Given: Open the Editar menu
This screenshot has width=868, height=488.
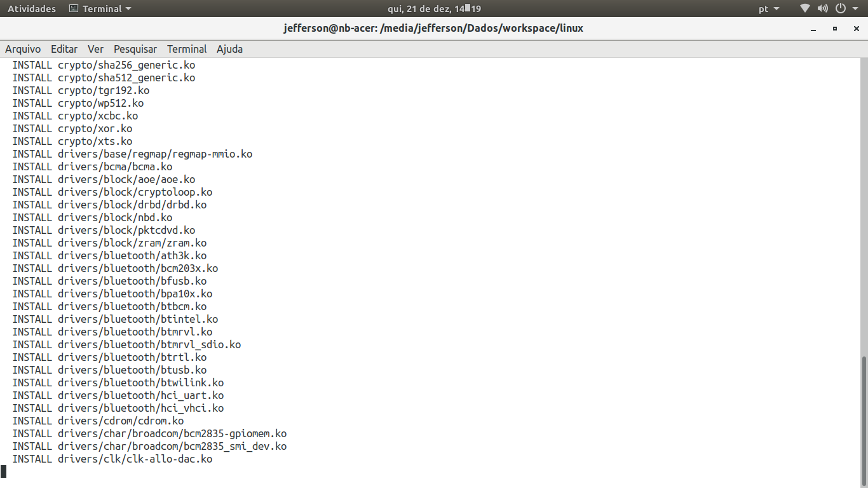Looking at the screenshot, I should pos(64,49).
